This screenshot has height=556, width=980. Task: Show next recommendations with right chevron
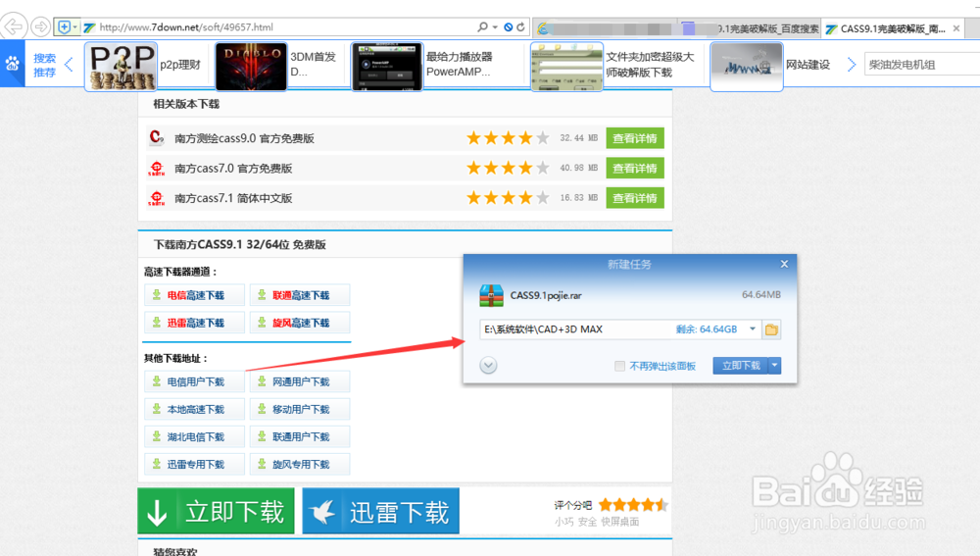tap(852, 65)
